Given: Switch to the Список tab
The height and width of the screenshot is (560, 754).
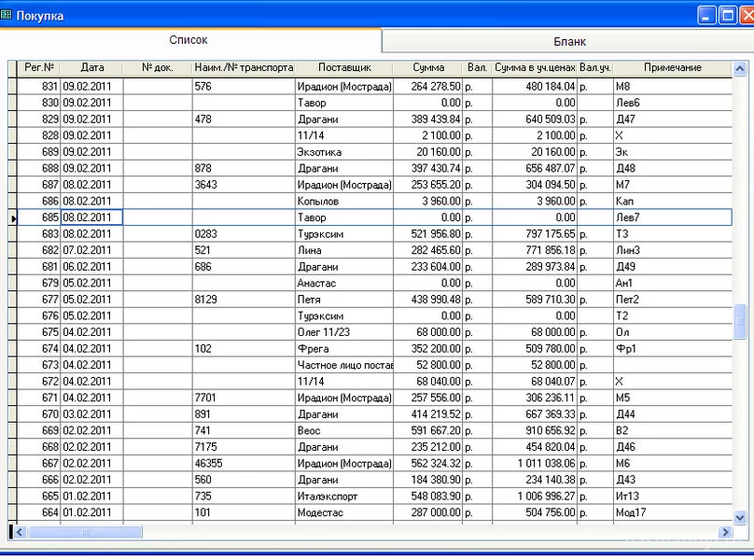Looking at the screenshot, I should click(x=188, y=40).
